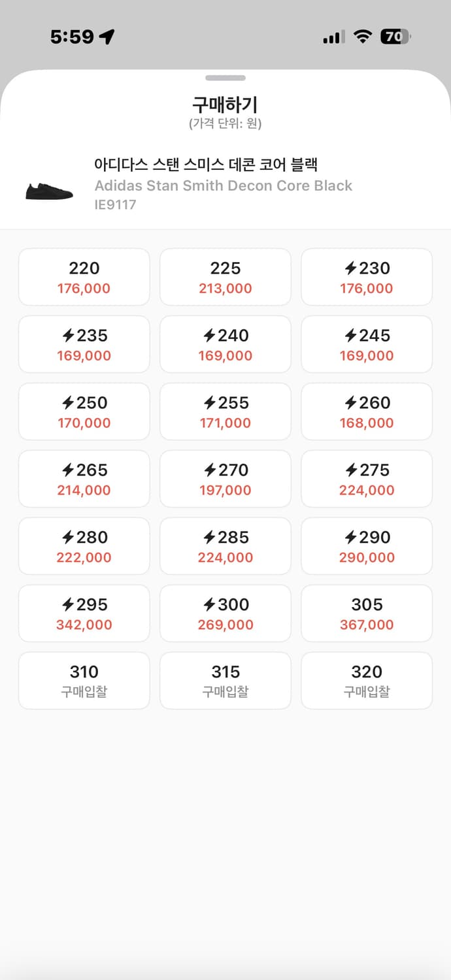Image resolution: width=451 pixels, height=980 pixels.
Task: Tap 구매입찰 under size 320
Action: click(367, 691)
